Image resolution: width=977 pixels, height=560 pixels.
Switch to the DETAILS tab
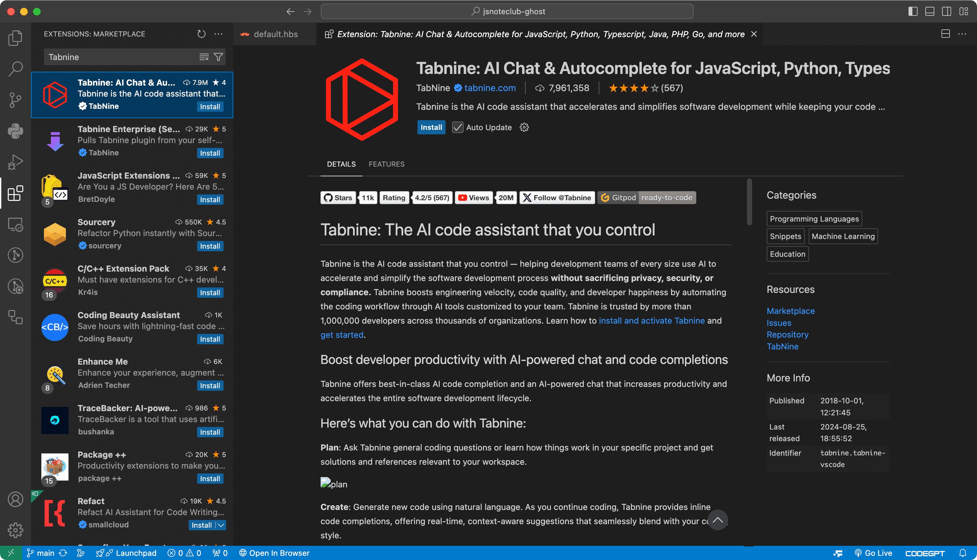341,164
